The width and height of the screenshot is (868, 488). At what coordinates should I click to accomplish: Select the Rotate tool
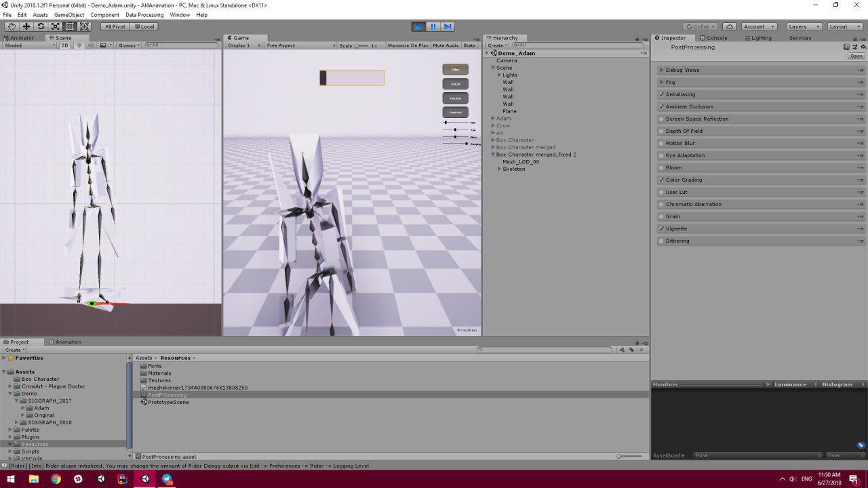[41, 26]
